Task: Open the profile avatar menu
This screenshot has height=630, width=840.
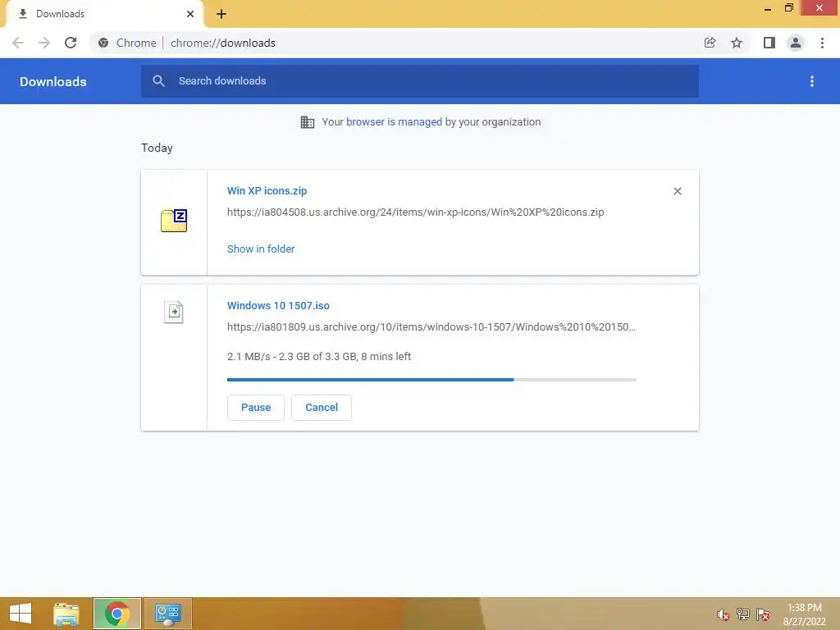Action: tap(796, 43)
